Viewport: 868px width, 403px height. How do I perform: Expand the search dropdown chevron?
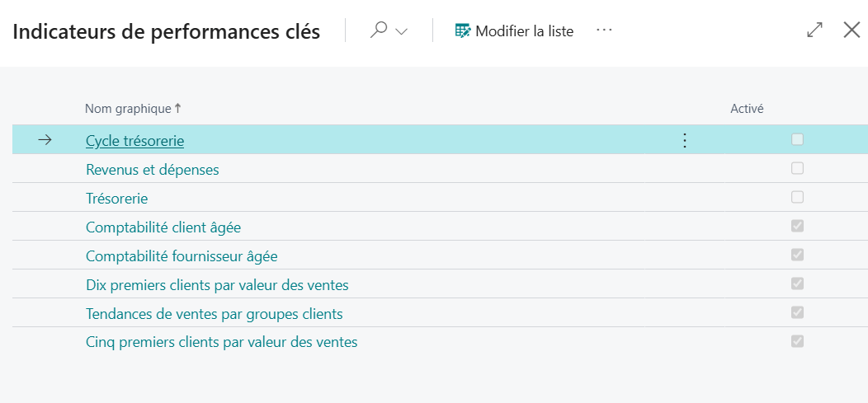click(x=402, y=31)
